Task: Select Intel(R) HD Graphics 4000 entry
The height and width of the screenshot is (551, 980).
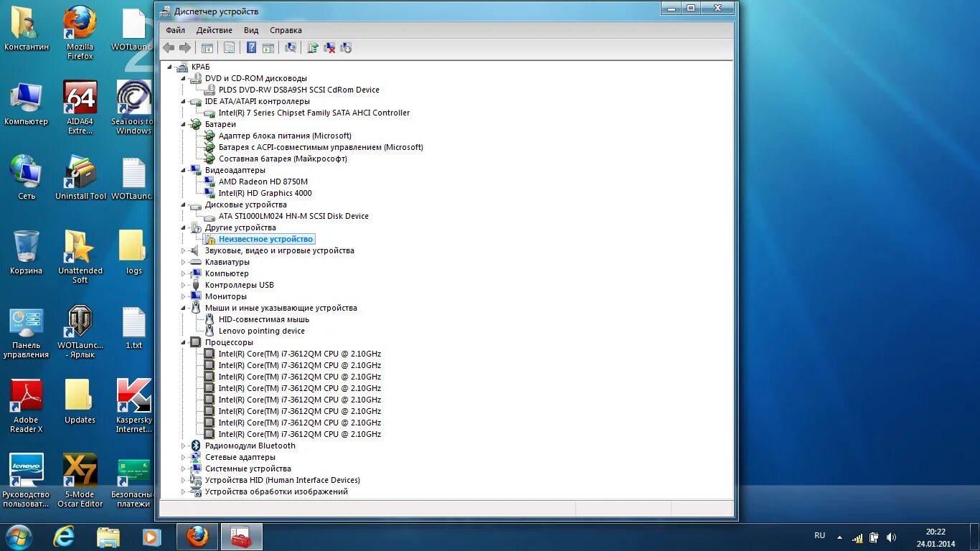Action: tap(265, 193)
